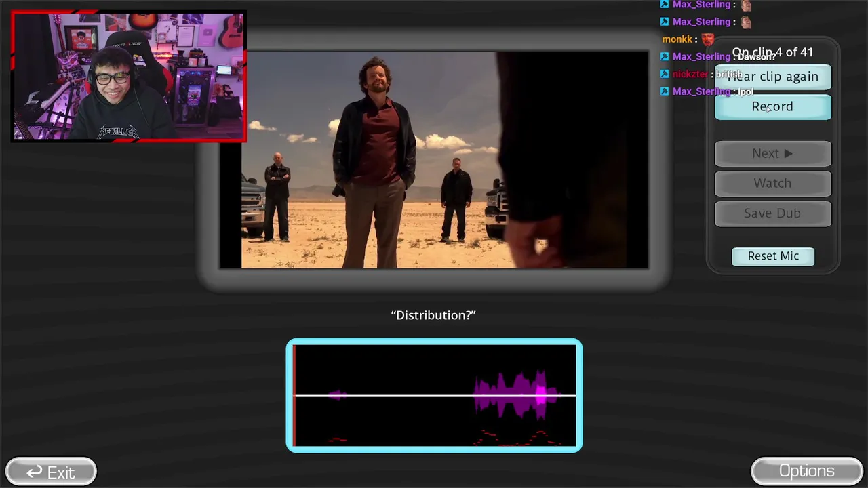868x488 pixels.
Task: Select the Watch button
Action: (773, 184)
